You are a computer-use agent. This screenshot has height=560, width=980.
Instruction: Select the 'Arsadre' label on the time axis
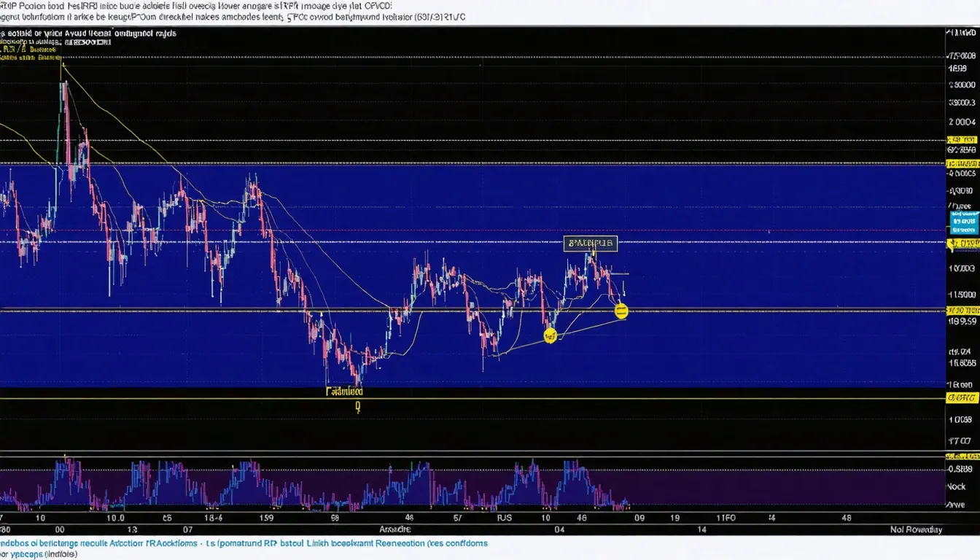point(396,529)
